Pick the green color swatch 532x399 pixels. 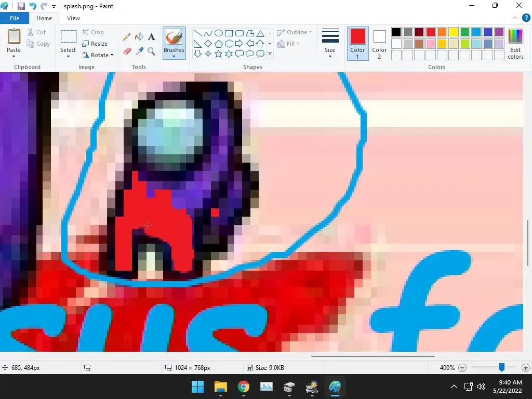tap(465, 32)
